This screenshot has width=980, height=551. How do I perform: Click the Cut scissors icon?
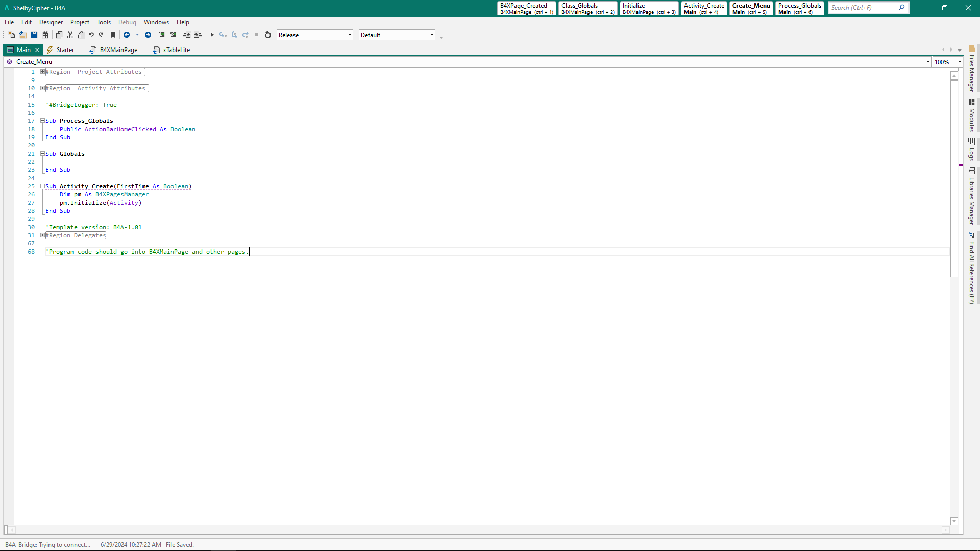(70, 35)
